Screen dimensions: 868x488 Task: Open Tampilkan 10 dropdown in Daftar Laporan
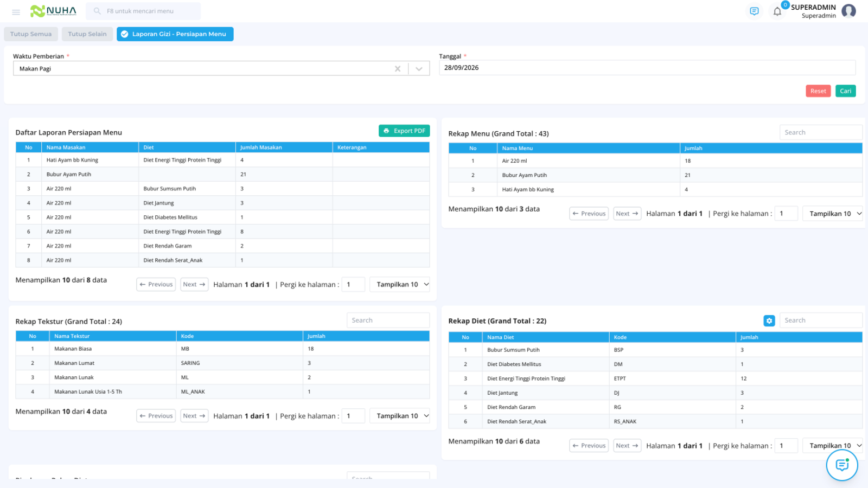point(400,285)
